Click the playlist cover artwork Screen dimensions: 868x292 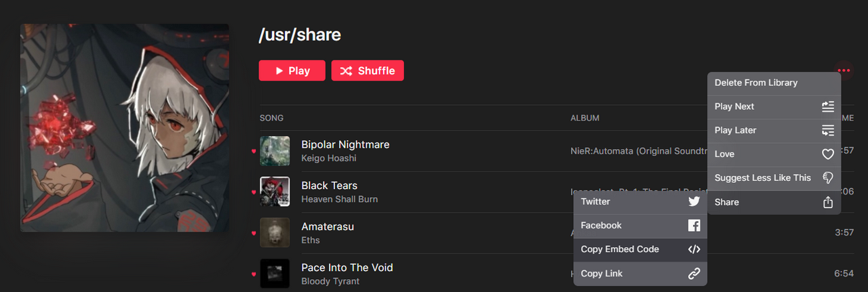pos(125,128)
